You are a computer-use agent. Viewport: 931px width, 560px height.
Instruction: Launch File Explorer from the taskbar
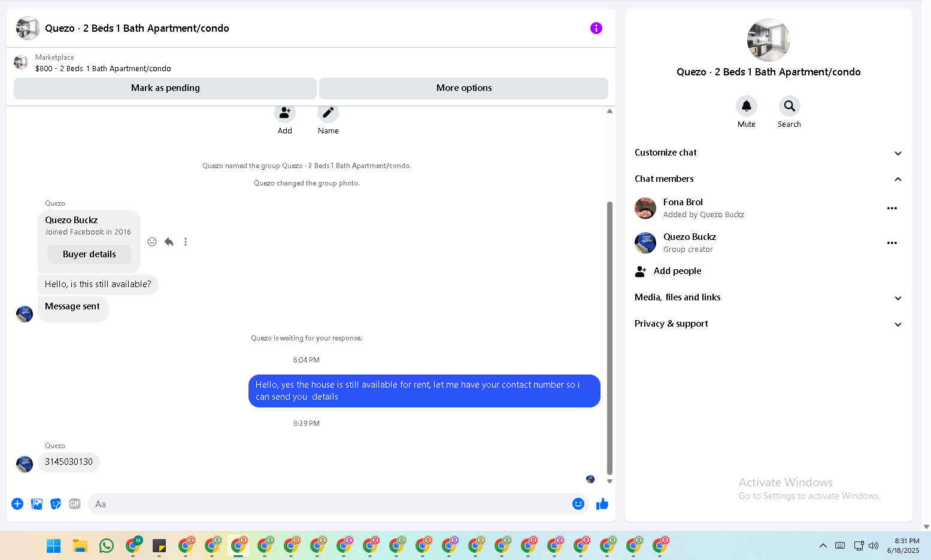80,546
